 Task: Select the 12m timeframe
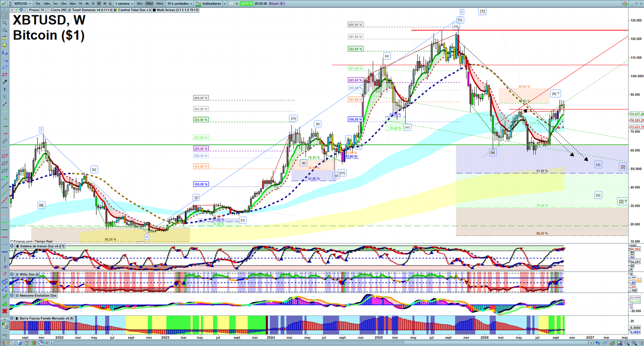click(64, 4)
